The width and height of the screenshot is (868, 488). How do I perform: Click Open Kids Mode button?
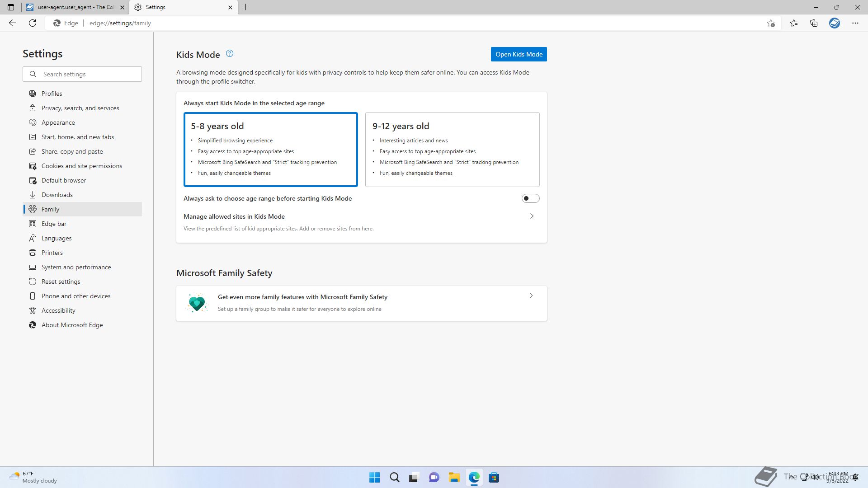click(x=519, y=54)
